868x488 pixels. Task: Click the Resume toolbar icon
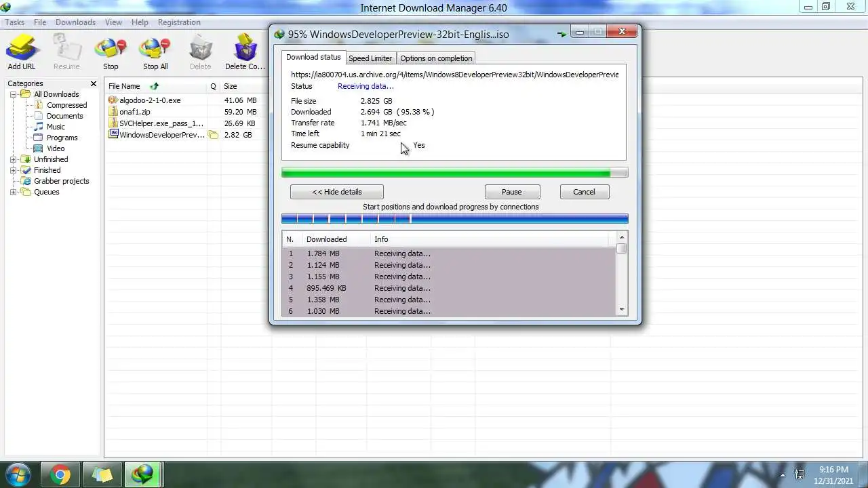(x=66, y=53)
